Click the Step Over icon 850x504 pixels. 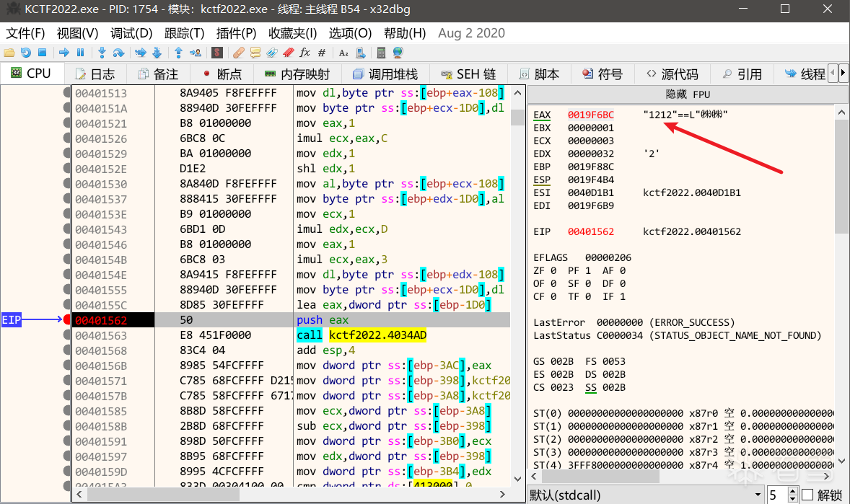click(118, 53)
